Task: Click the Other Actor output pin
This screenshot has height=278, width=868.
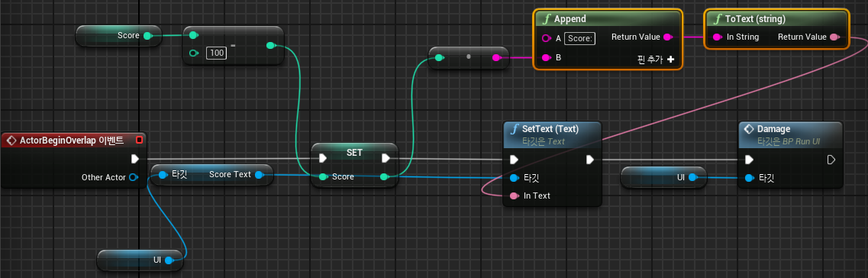Action: coord(133,177)
